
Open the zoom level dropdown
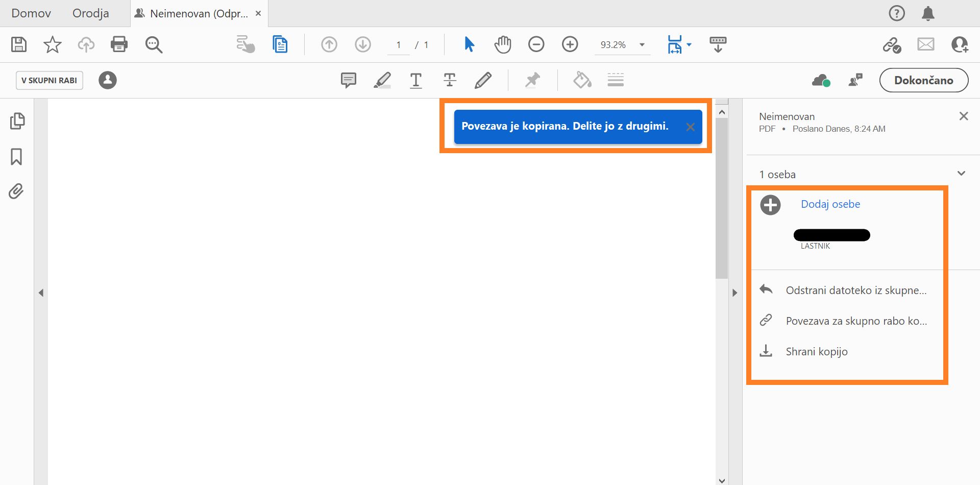click(x=642, y=45)
